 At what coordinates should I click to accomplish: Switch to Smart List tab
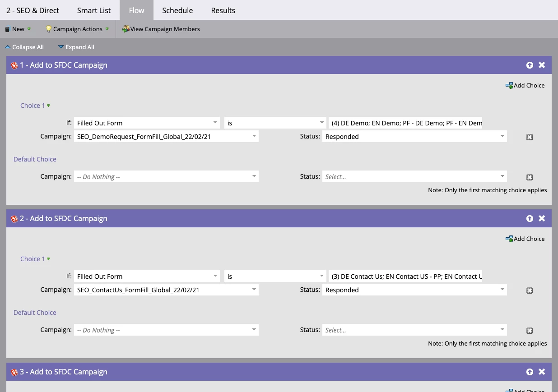point(94,10)
